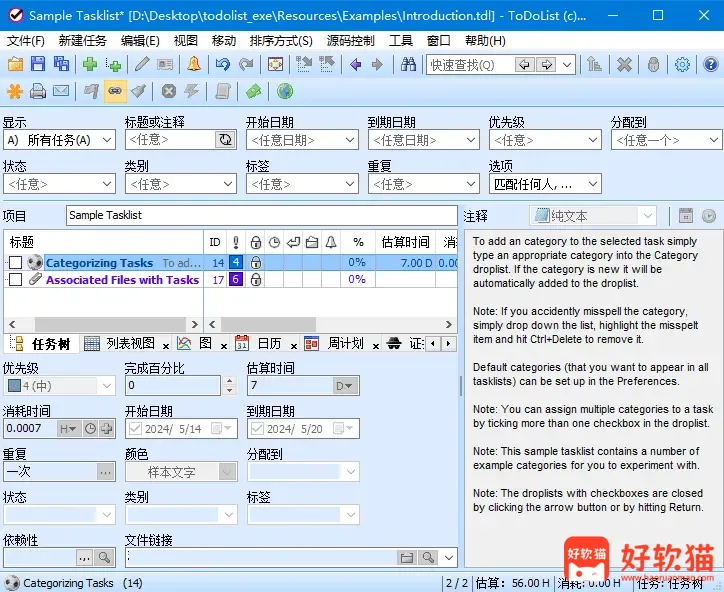Toggle the start date 2024/5/14 checkbox
Screen dimensions: 724x592
click(135, 429)
